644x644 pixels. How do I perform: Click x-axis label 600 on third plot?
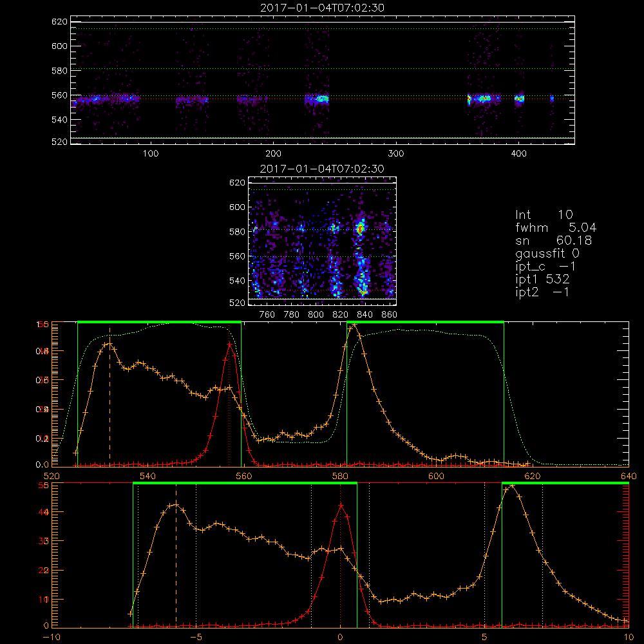pos(436,476)
